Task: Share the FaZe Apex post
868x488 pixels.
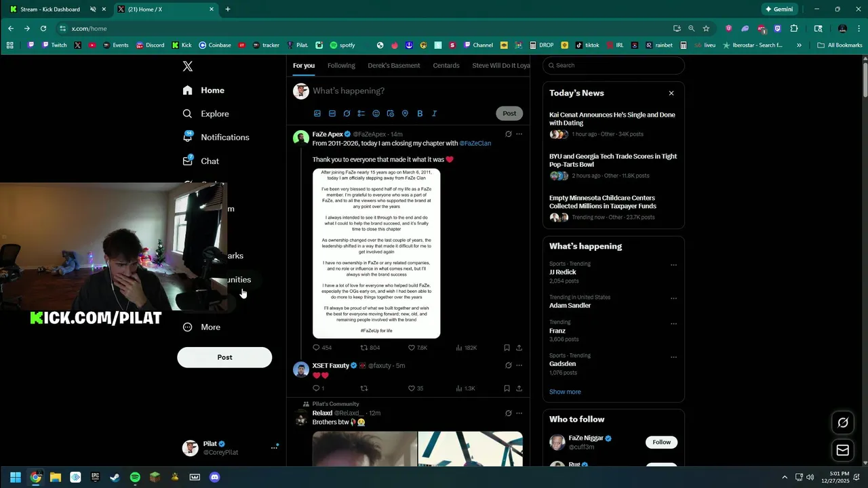Action: click(519, 348)
